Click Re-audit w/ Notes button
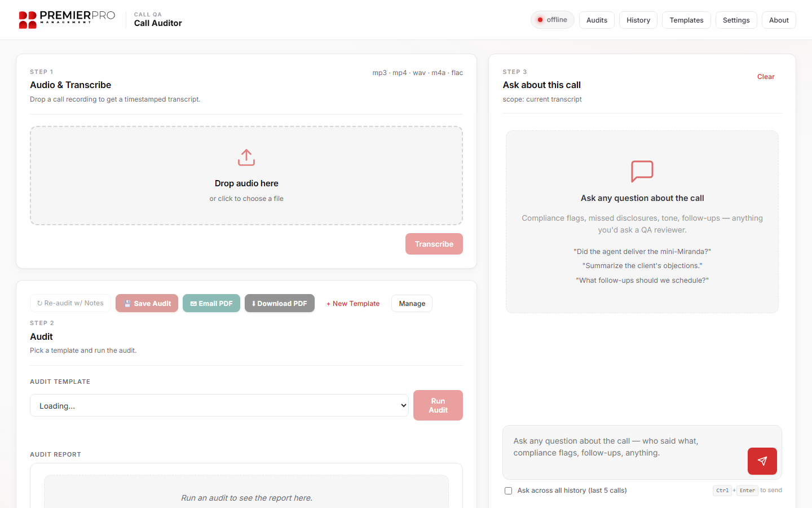 (x=70, y=303)
